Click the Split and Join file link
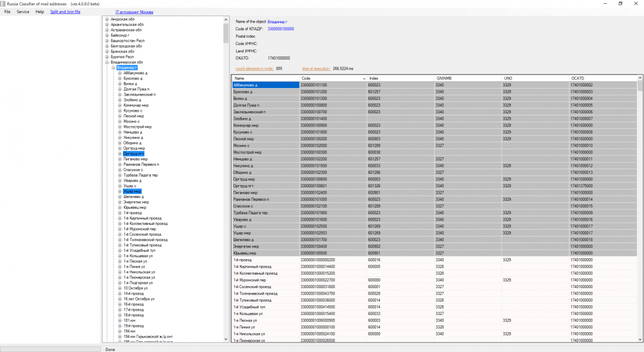644x352 pixels. pyautogui.click(x=65, y=11)
